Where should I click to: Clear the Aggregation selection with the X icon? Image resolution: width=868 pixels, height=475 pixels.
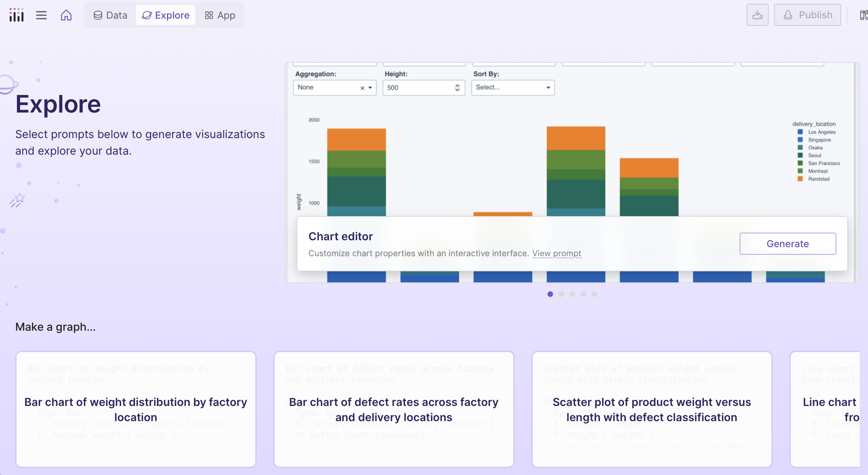tap(362, 88)
